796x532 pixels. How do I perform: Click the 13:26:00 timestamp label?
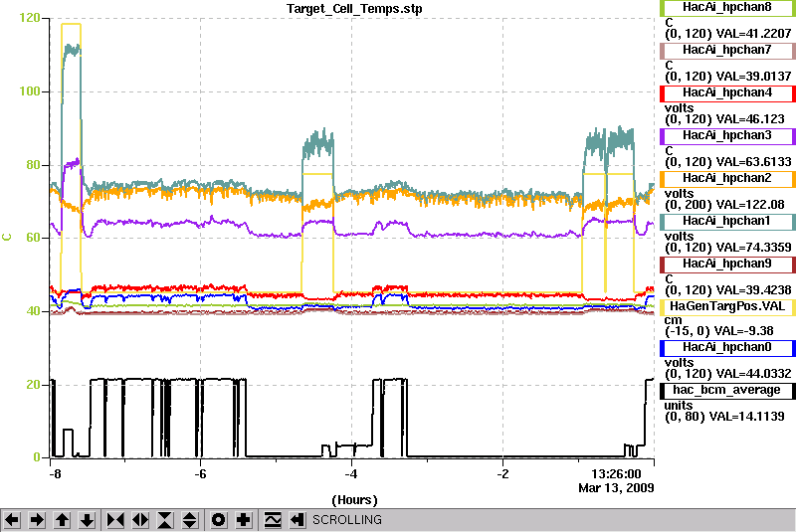click(x=616, y=474)
